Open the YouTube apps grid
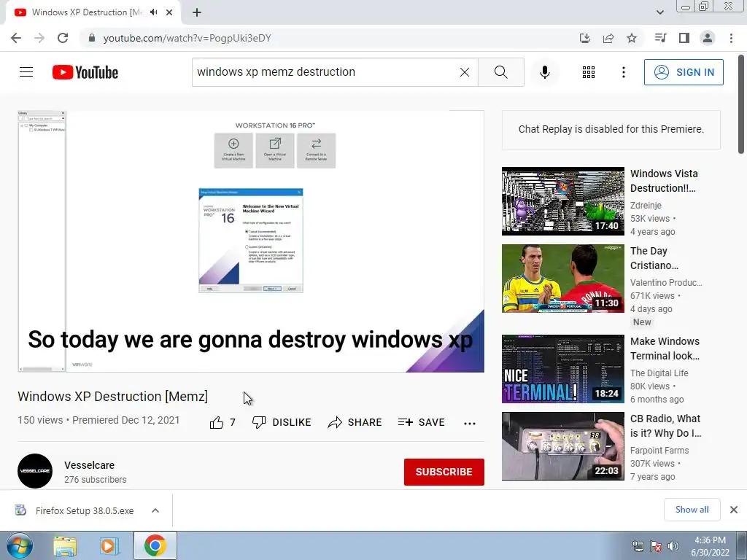The width and height of the screenshot is (747, 560). coord(589,72)
